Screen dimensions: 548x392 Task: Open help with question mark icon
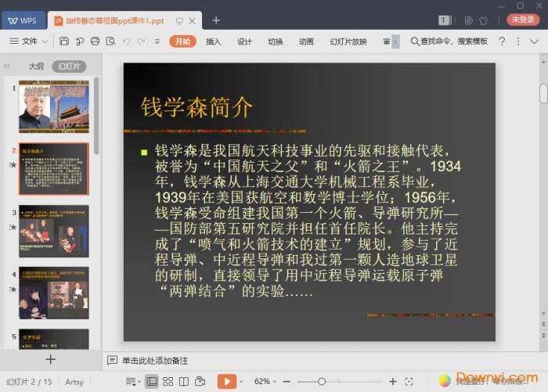tap(502, 41)
